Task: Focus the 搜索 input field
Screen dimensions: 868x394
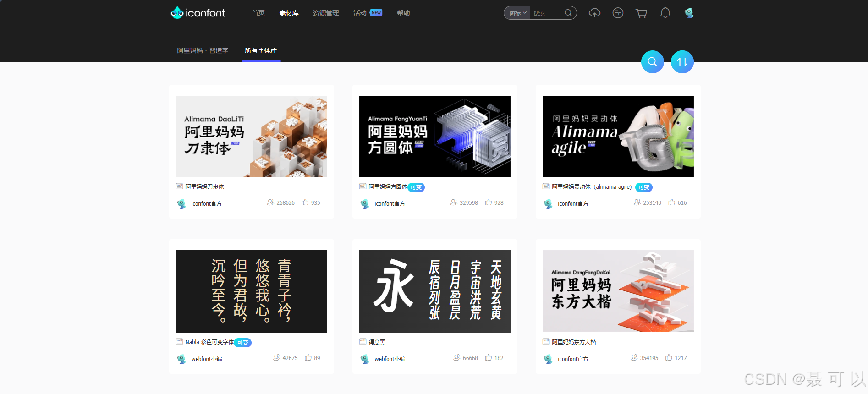Action: pos(546,13)
